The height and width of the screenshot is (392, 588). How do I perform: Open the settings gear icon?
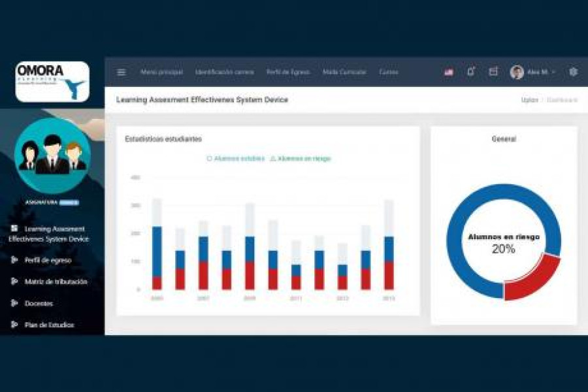click(x=573, y=72)
